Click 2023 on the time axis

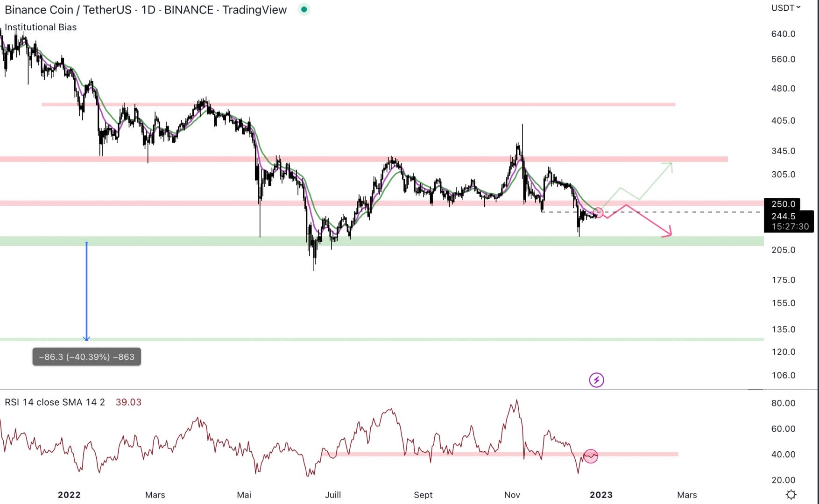(x=602, y=495)
